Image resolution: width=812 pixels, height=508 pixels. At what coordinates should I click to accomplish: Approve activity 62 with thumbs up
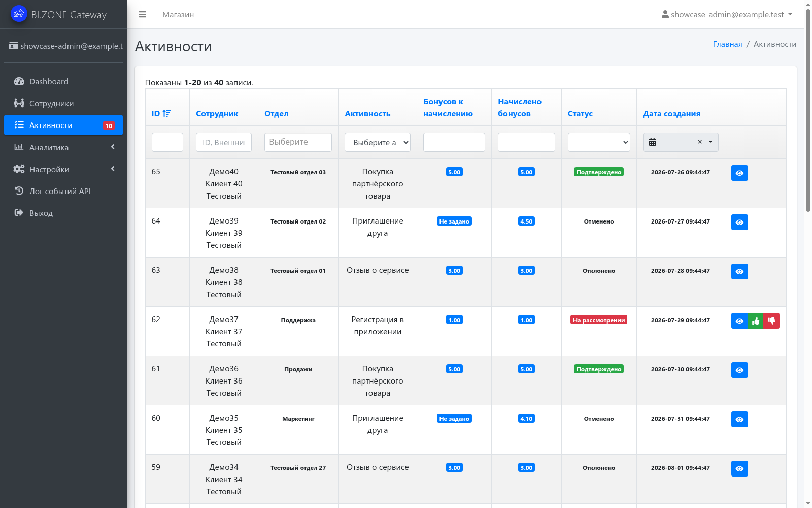pos(756,321)
